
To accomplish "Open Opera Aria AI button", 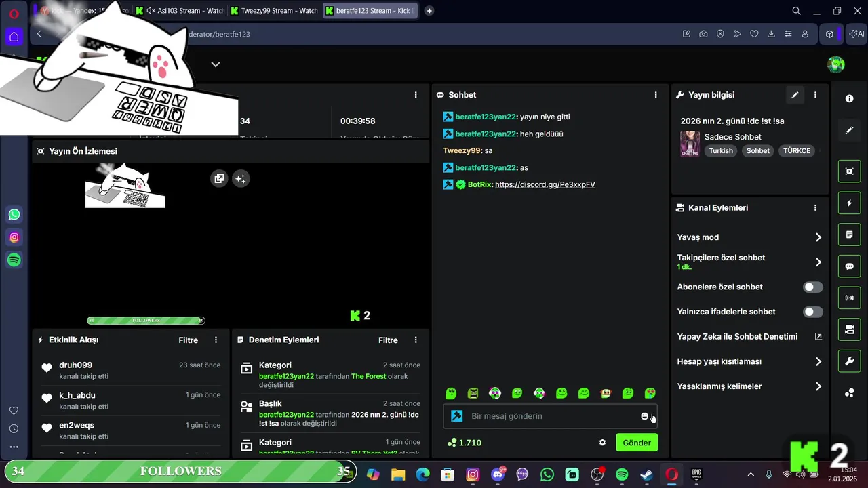I will tap(856, 34).
